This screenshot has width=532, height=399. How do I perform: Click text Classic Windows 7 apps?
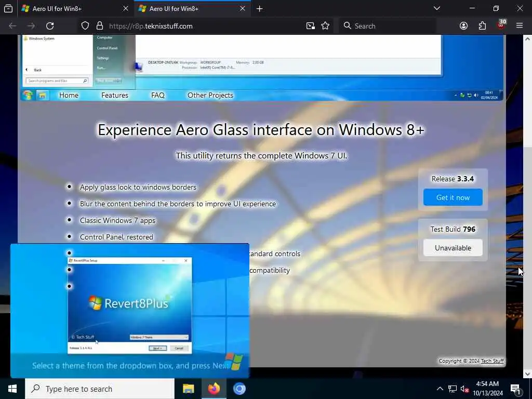click(x=117, y=220)
